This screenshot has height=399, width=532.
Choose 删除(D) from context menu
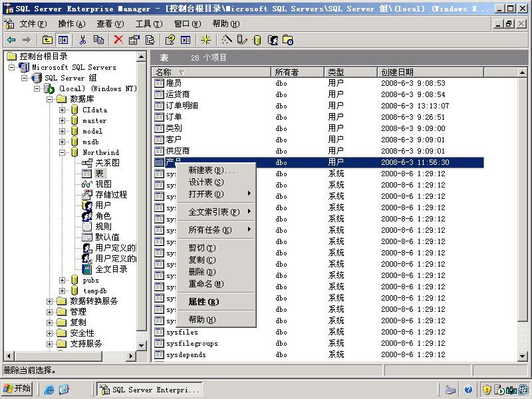point(217,272)
